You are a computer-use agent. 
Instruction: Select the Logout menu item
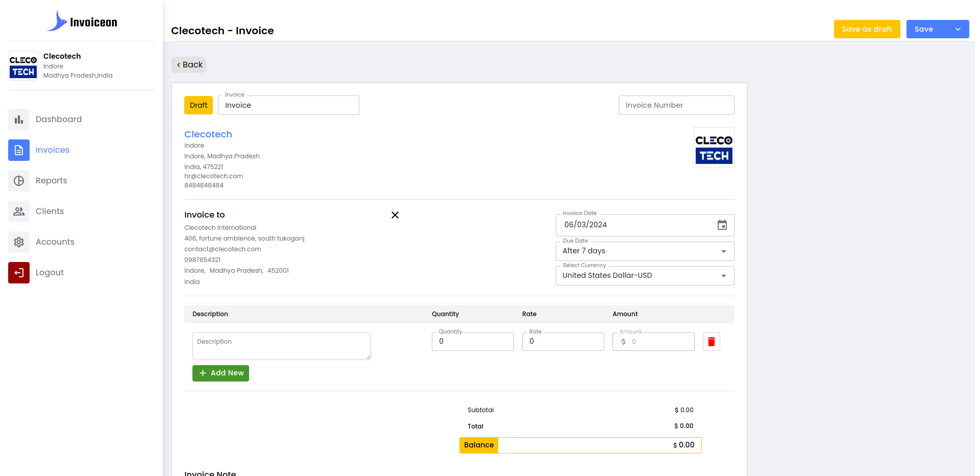(x=50, y=273)
